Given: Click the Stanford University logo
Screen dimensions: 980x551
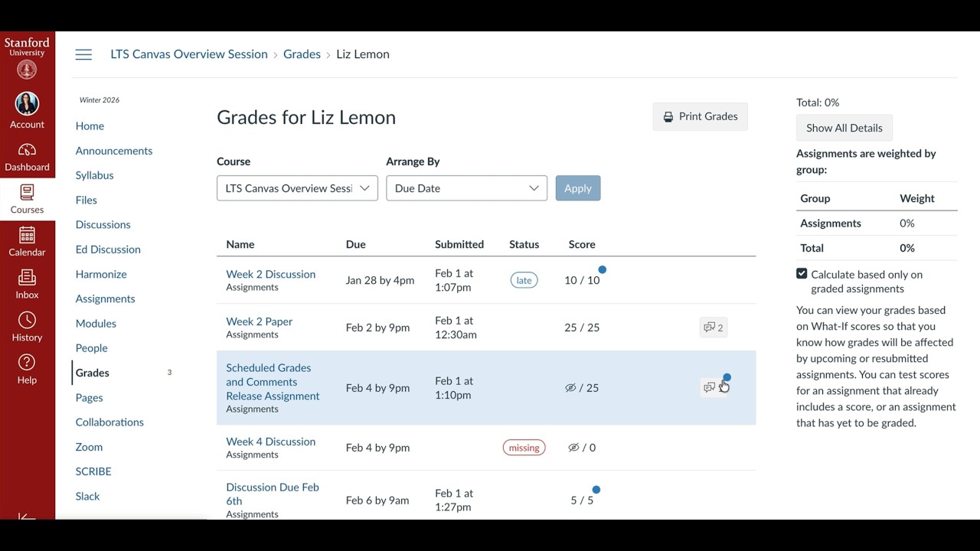Looking at the screenshot, I should [x=27, y=57].
